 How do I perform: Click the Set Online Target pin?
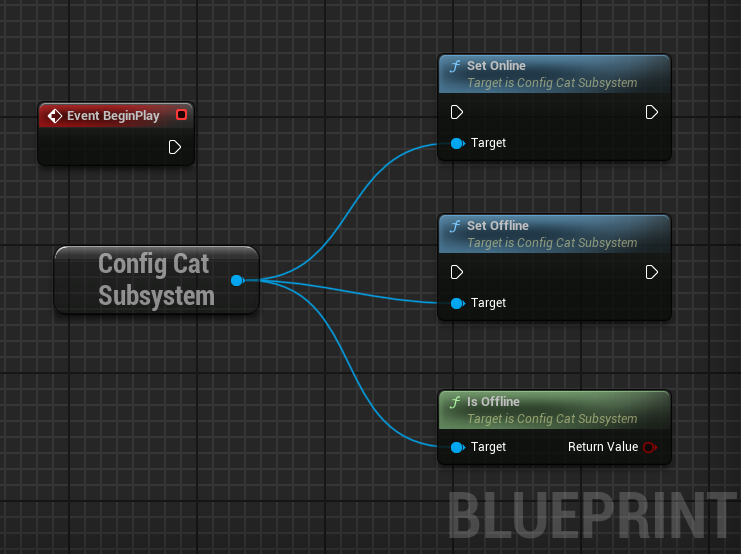[x=457, y=143]
